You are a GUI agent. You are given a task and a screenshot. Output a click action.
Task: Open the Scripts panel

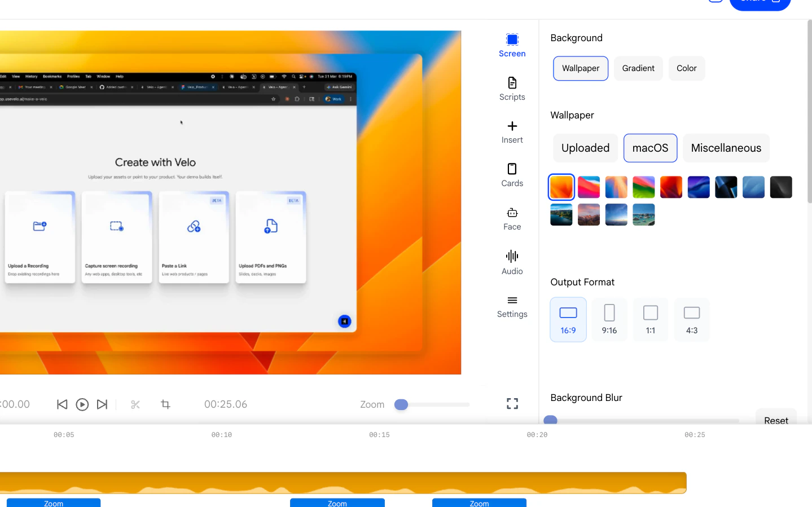click(x=512, y=89)
